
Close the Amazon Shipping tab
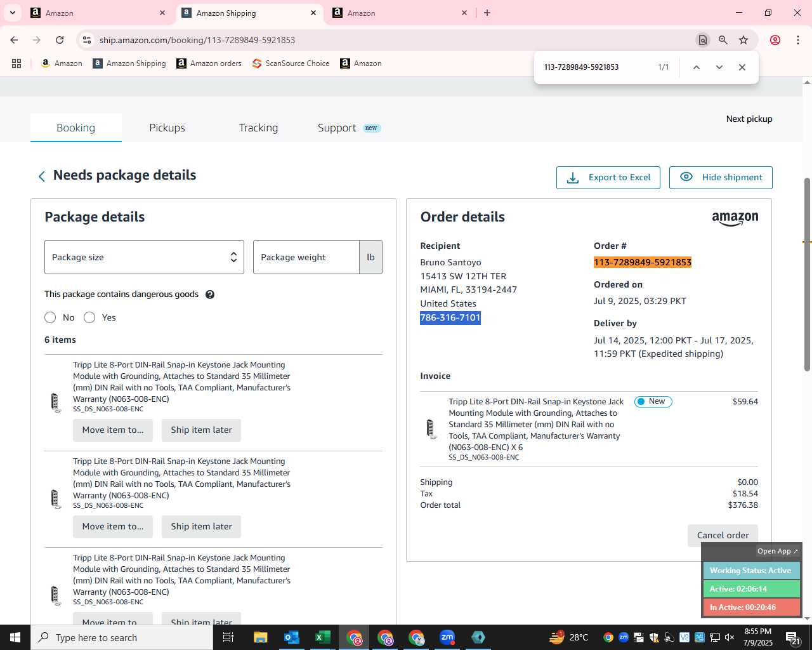pos(313,13)
